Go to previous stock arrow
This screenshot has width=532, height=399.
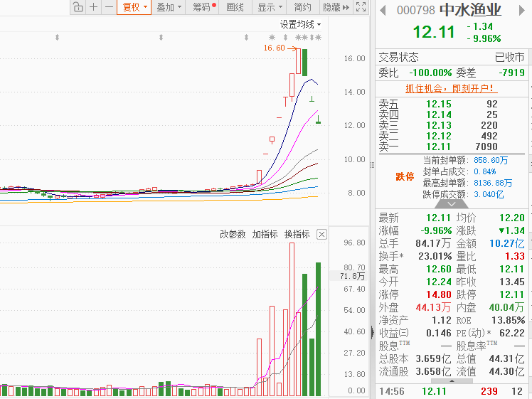pyautogui.click(x=383, y=10)
